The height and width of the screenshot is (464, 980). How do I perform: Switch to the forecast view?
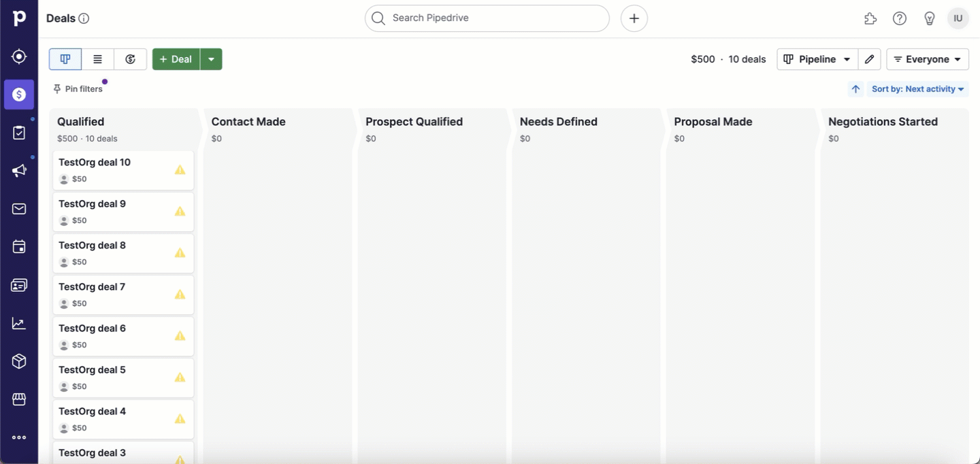(x=131, y=59)
